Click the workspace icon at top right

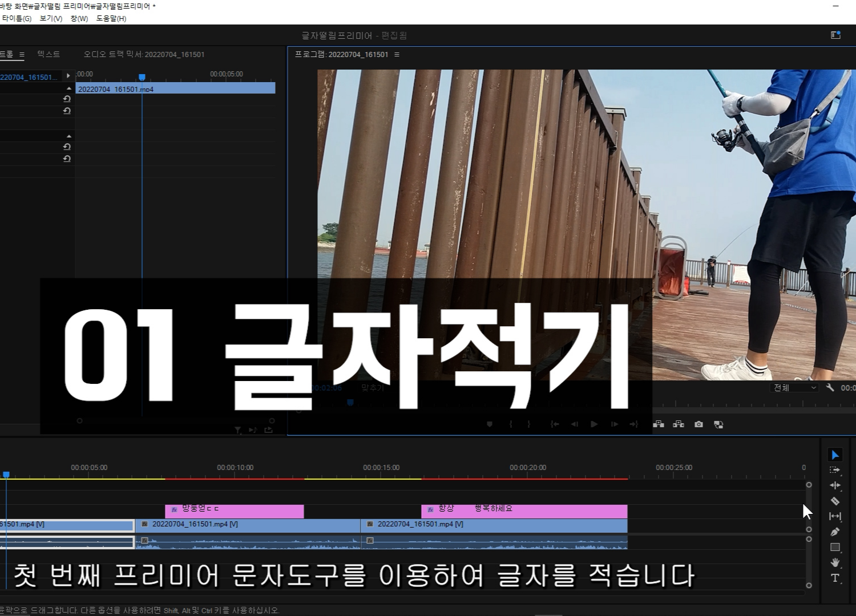pyautogui.click(x=835, y=35)
